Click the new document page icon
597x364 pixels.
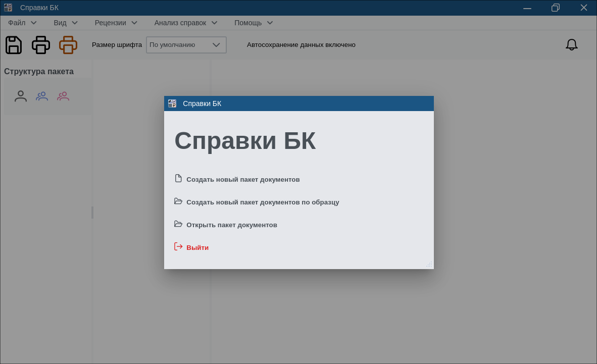(178, 179)
